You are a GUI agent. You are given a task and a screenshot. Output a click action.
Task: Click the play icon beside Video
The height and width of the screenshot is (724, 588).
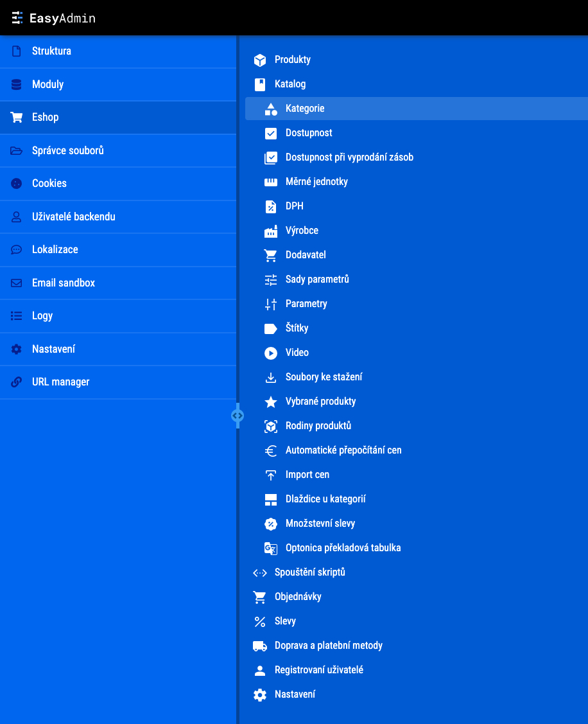271,353
